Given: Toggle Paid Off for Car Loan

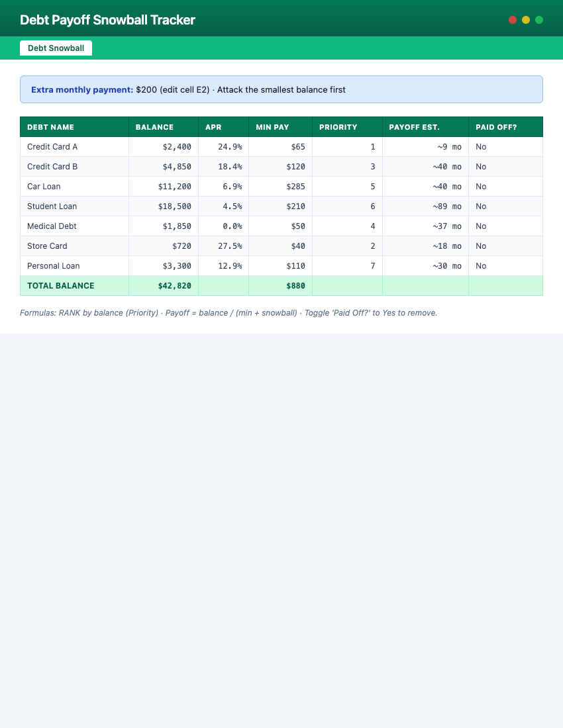Looking at the screenshot, I should tap(506, 187).
